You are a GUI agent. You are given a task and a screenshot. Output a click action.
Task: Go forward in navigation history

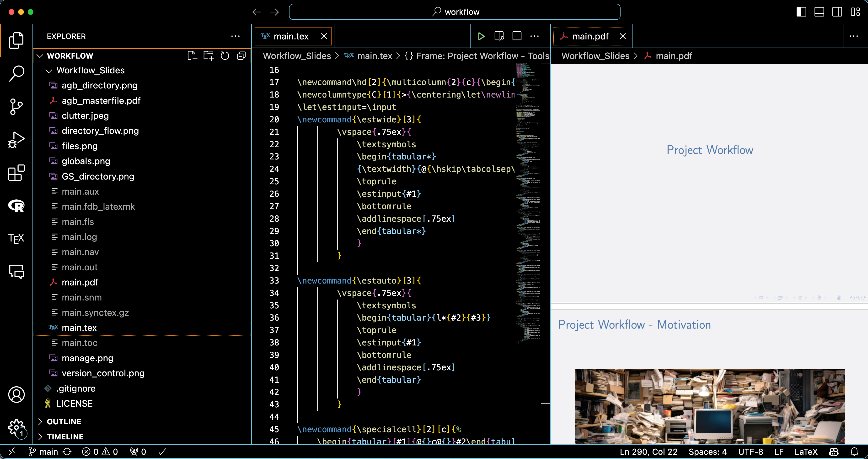275,12
